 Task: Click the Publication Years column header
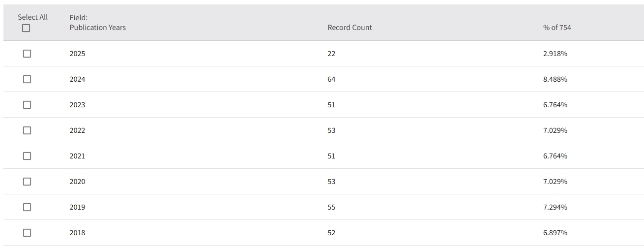coord(97,28)
